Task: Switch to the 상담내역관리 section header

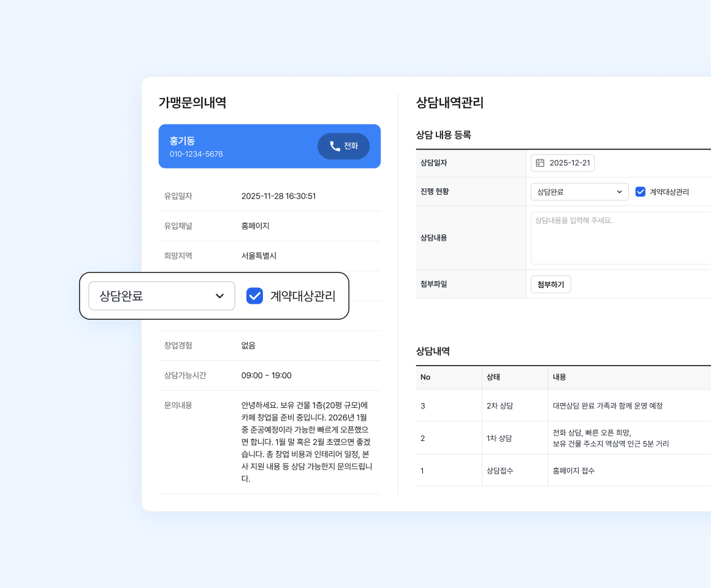Action: click(x=449, y=104)
